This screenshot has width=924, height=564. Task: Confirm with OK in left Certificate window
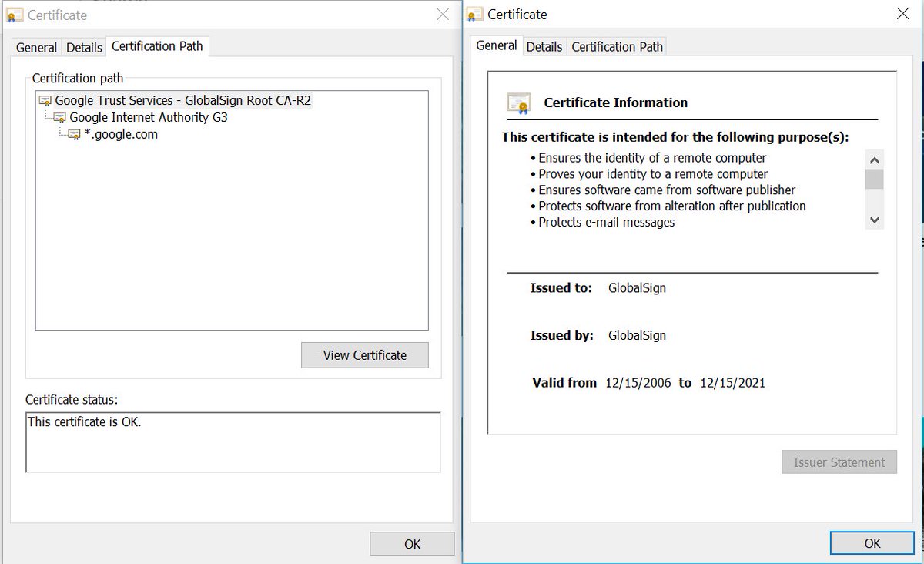click(x=412, y=544)
